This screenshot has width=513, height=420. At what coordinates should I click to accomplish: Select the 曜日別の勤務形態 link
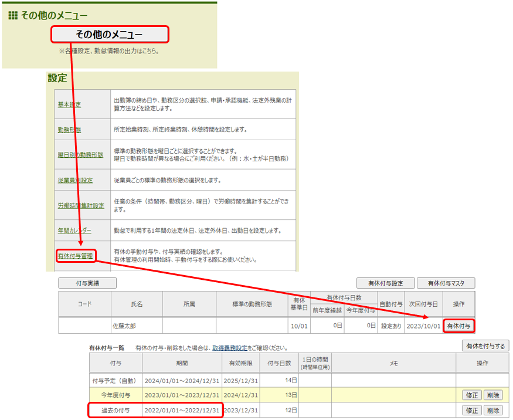(80, 155)
